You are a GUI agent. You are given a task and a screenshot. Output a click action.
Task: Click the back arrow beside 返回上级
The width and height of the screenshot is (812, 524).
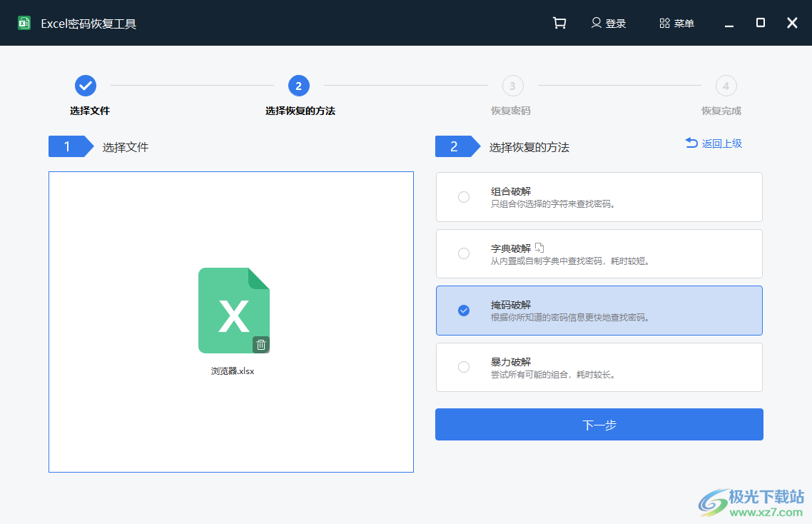pos(690,143)
